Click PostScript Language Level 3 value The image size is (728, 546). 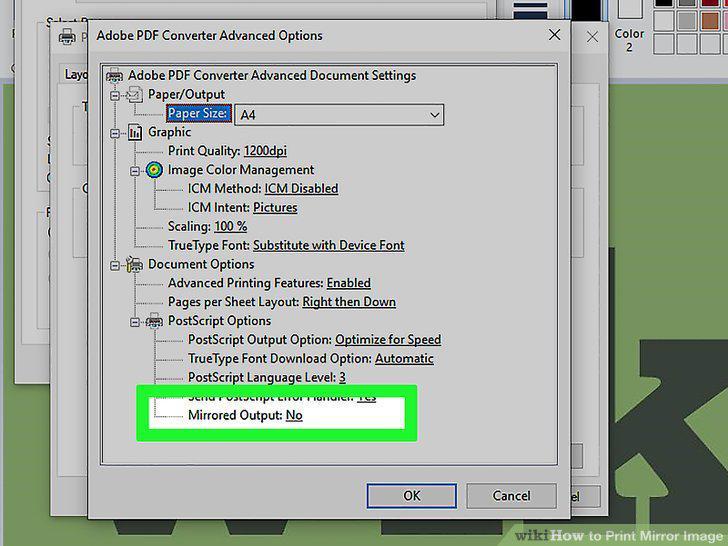pos(342,377)
